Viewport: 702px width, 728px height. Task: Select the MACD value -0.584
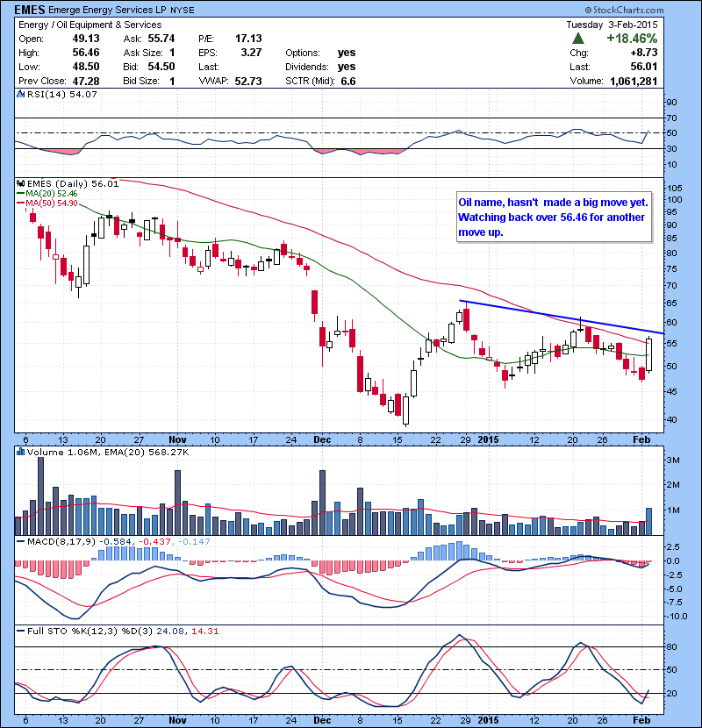coord(115,541)
